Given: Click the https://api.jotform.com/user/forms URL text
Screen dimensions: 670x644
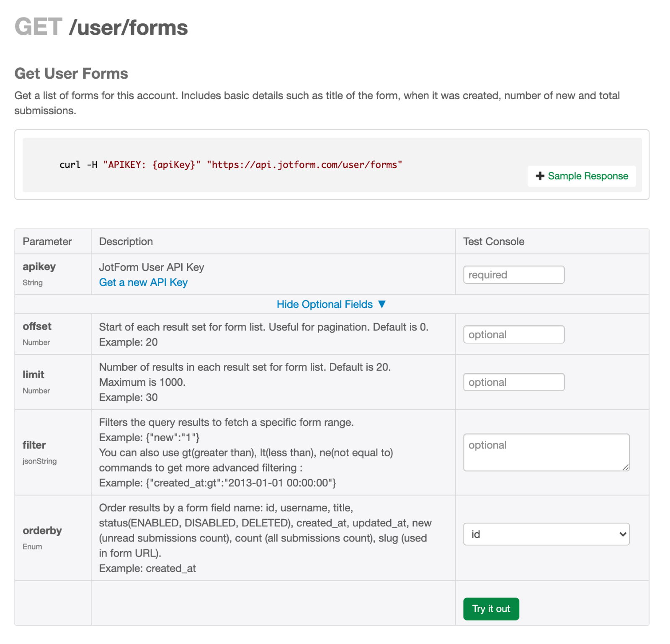Looking at the screenshot, I should [x=306, y=165].
